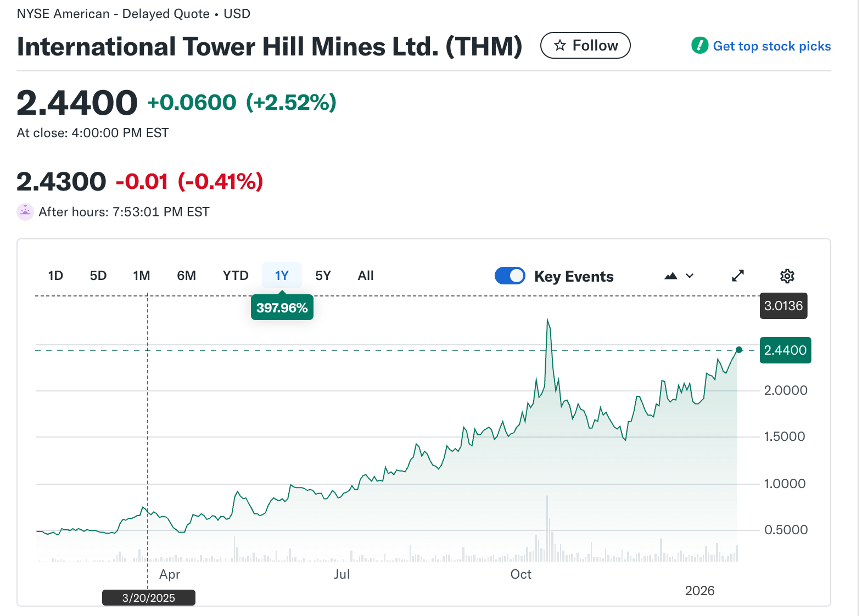Click the after hours sunset icon
This screenshot has width=862, height=616.
point(25,212)
